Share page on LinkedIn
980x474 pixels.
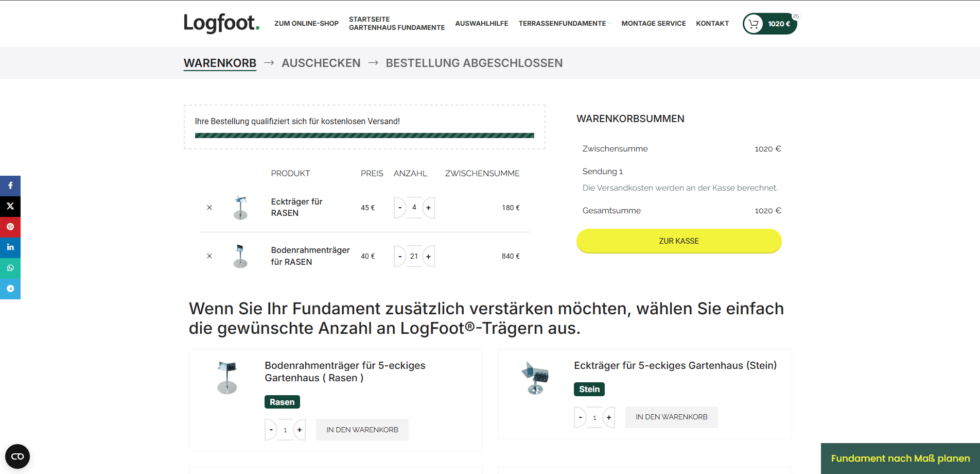tap(10, 248)
